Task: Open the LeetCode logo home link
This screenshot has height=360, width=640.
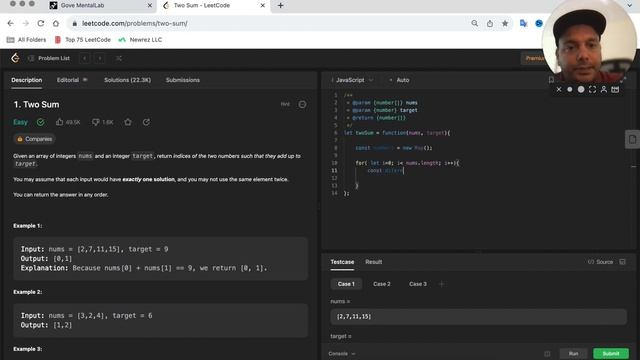Action: click(15, 58)
